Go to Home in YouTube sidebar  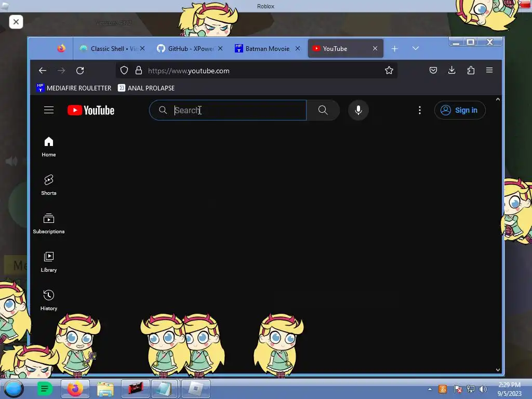click(49, 147)
